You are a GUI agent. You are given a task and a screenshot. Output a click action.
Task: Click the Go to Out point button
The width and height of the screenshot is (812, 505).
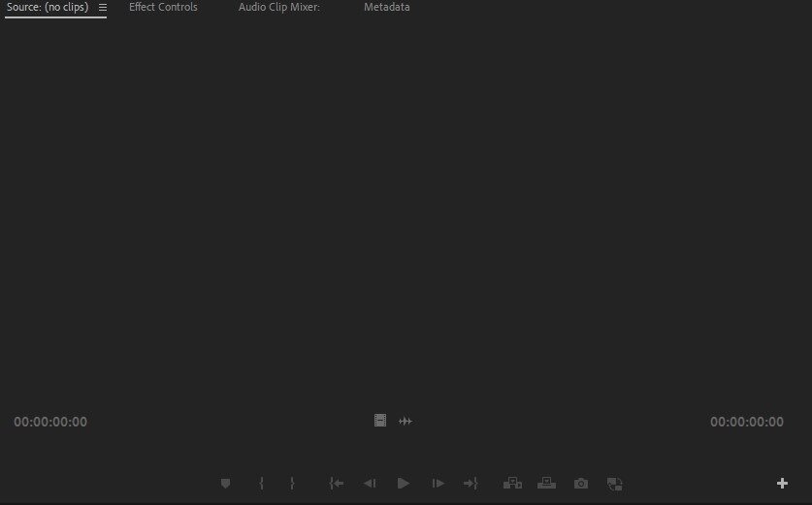[x=471, y=484]
